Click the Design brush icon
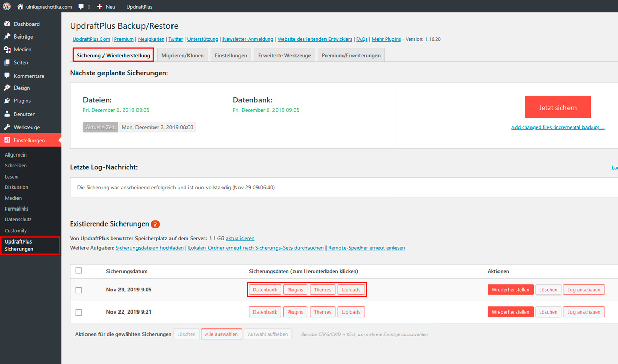Screen dimensions: 618x364 [x=7, y=88]
